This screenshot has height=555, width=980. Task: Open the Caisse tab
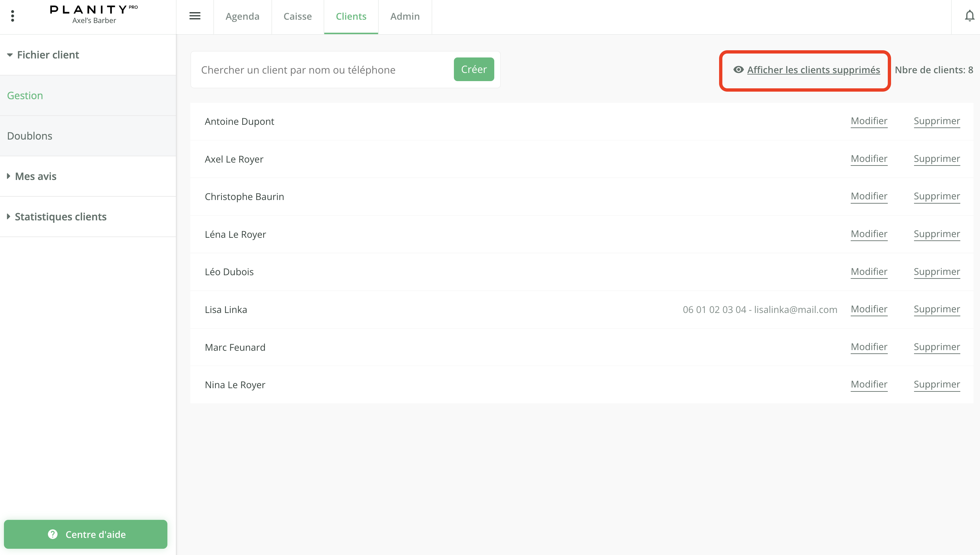(297, 16)
